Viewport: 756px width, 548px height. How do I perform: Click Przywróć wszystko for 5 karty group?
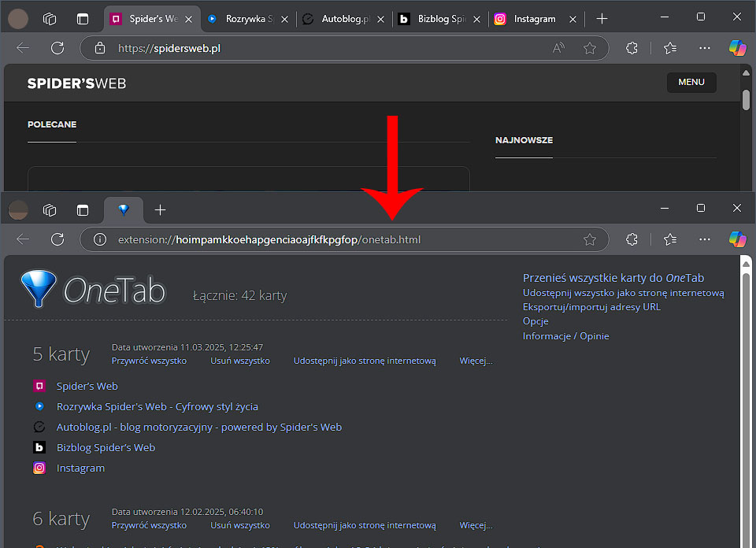point(149,361)
